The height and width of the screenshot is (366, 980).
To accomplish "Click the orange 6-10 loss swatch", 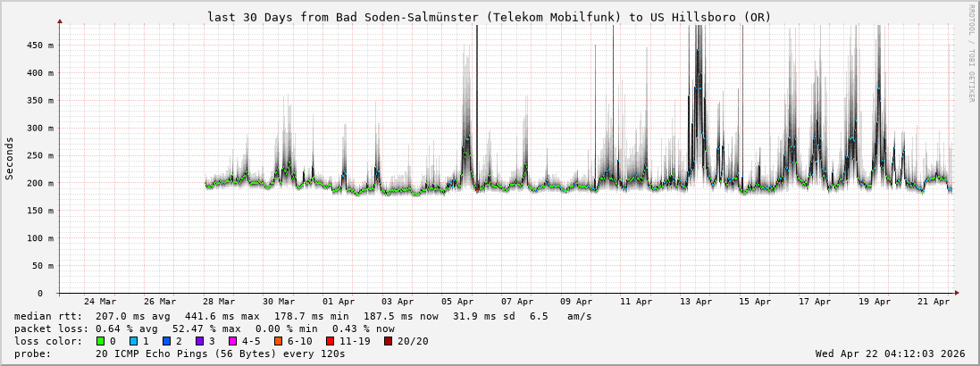I will [x=279, y=341].
